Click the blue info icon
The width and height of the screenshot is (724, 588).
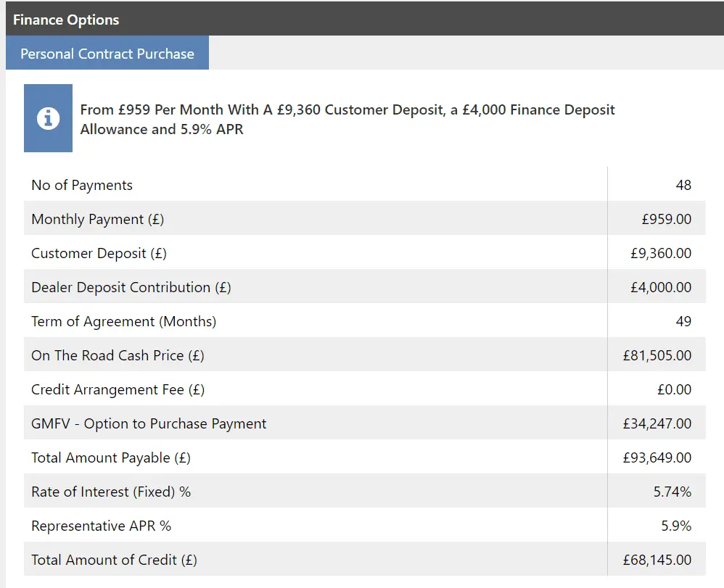click(x=48, y=118)
